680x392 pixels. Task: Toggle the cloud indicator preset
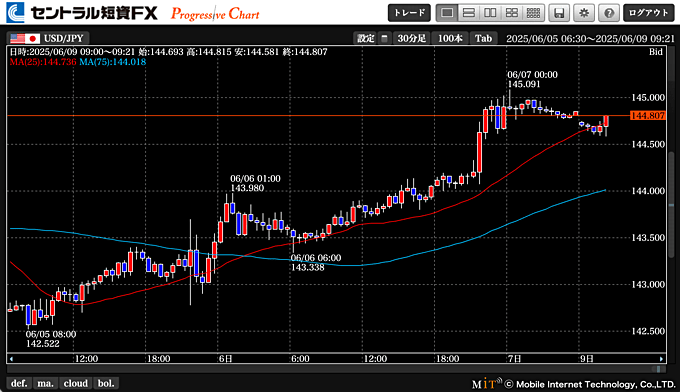pos(75,383)
